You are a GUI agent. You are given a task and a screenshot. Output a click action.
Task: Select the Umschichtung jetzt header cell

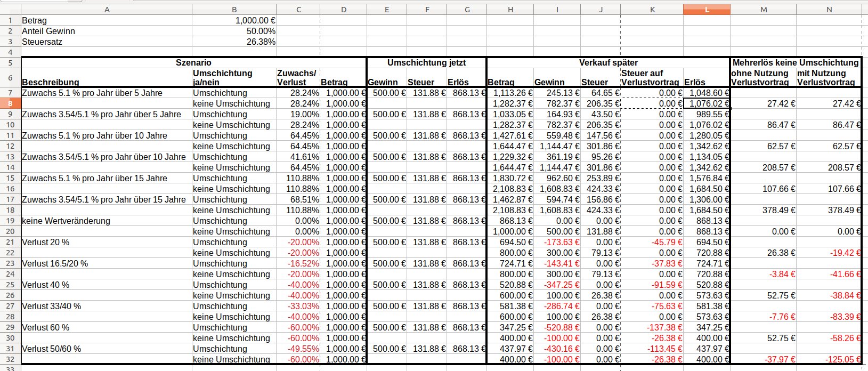click(x=426, y=62)
